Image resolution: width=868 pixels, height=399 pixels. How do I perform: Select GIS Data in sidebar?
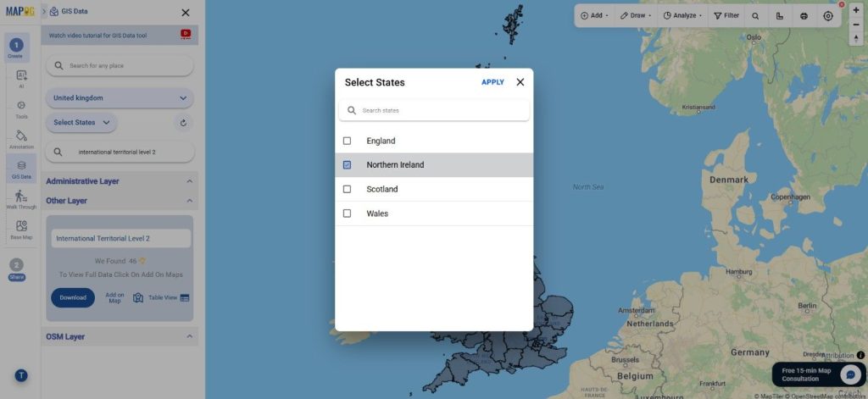(21, 169)
